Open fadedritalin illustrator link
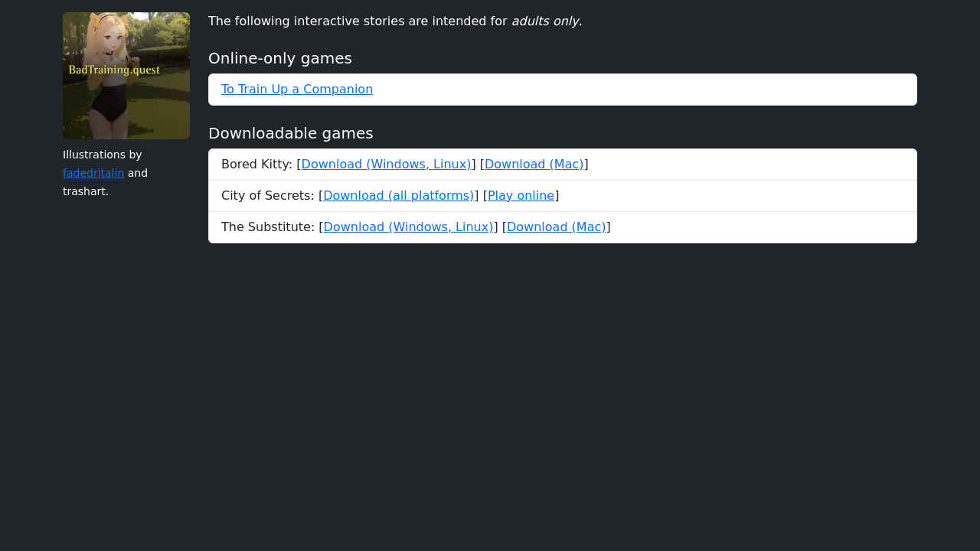 [93, 173]
